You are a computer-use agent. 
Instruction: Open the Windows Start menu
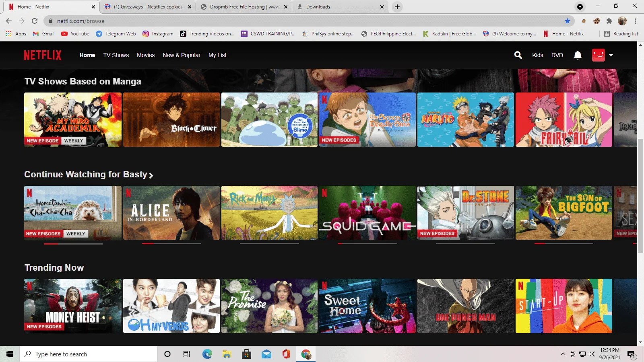(10, 354)
